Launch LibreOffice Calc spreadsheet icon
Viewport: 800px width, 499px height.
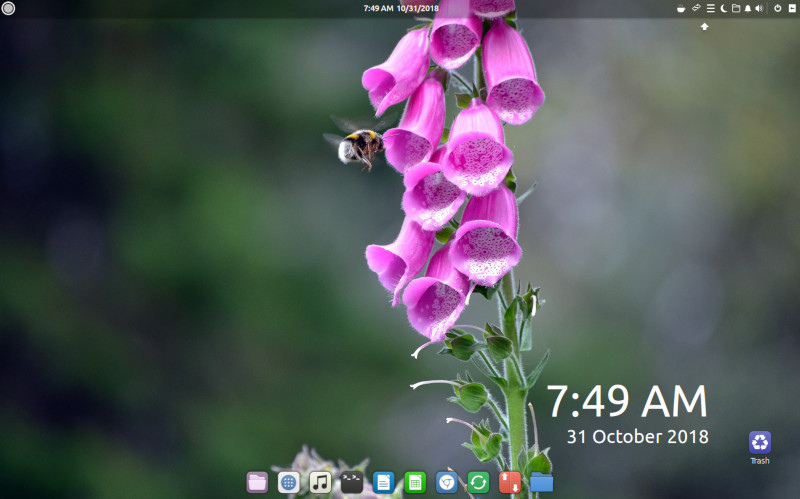(415, 482)
